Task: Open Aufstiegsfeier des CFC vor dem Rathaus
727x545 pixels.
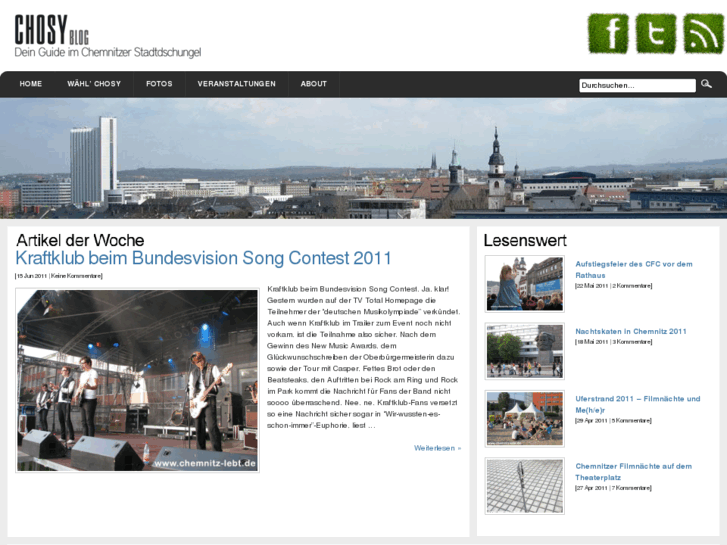Action: tap(634, 269)
